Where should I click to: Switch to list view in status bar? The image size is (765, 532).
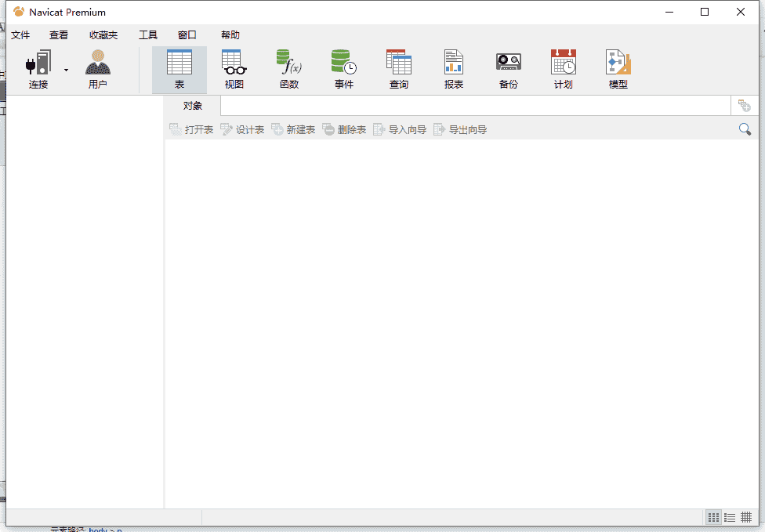click(730, 517)
